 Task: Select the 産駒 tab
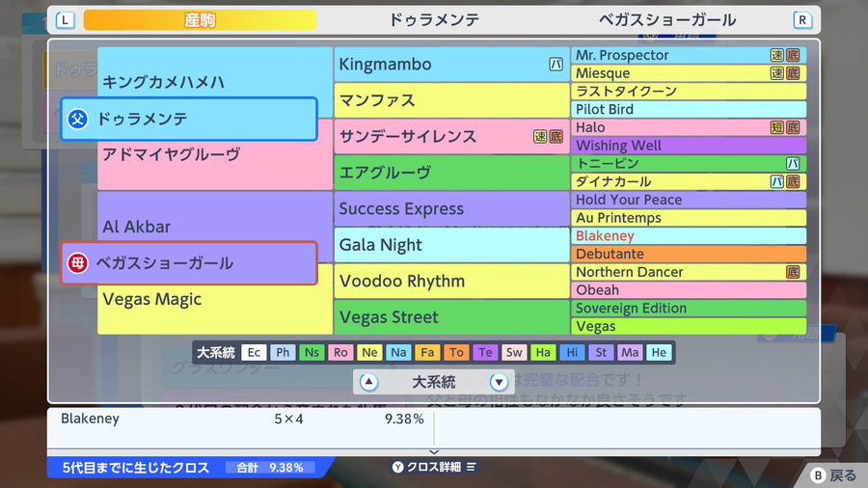coord(200,20)
